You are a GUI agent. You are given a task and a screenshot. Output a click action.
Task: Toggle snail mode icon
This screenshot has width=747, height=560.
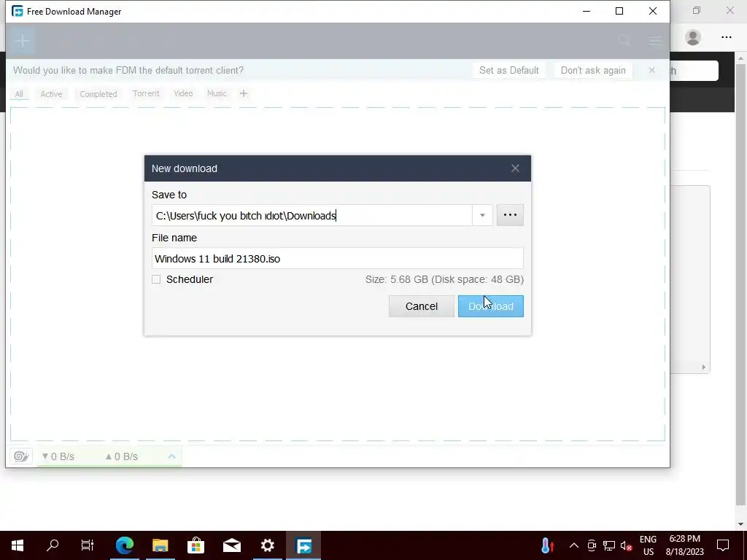click(x=21, y=456)
